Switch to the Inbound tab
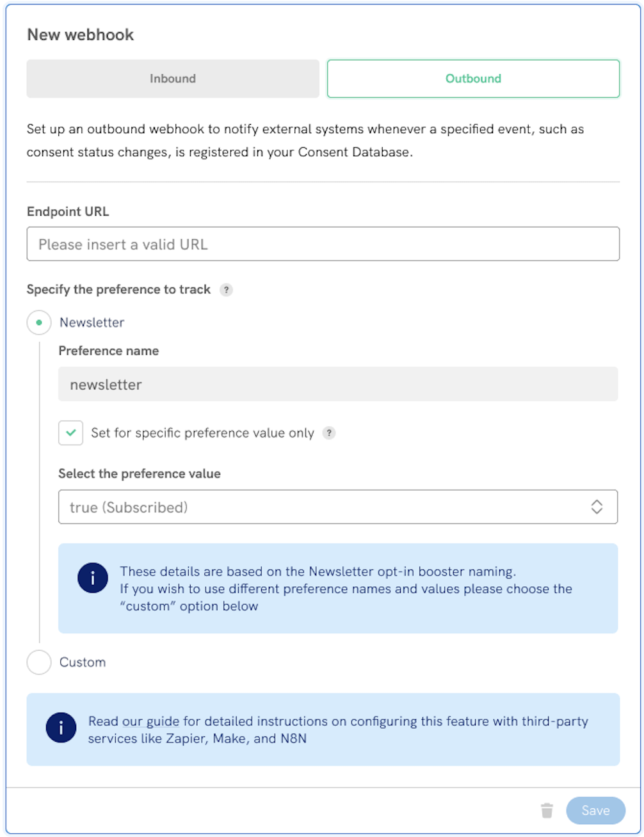The height and width of the screenshot is (837, 644). 173,78
